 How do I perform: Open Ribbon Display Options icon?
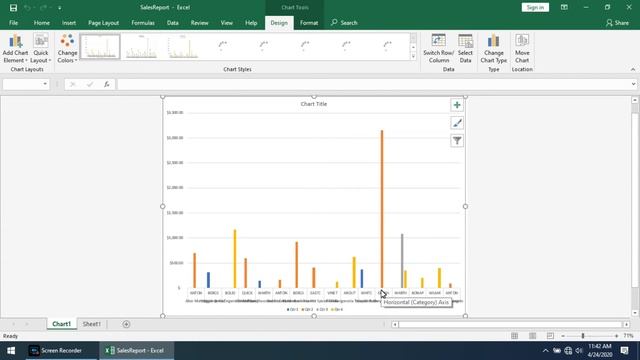click(564, 7)
